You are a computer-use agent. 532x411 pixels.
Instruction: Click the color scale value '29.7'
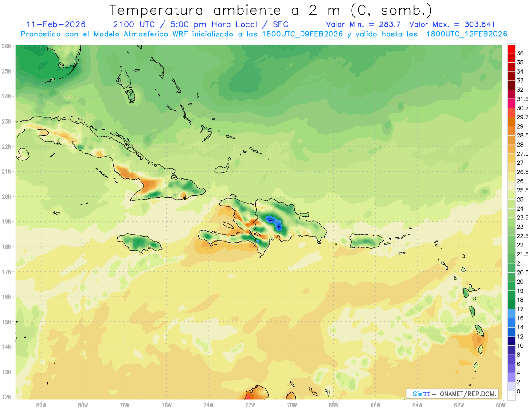click(x=523, y=117)
